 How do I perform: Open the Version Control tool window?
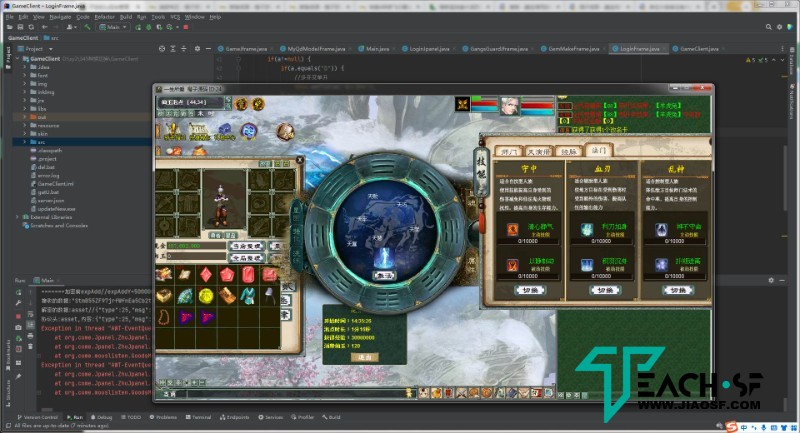(x=38, y=417)
